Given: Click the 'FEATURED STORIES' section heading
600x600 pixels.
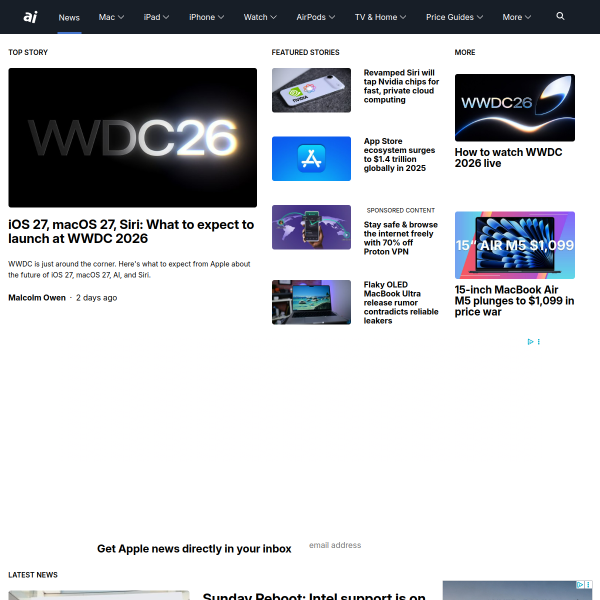Looking at the screenshot, I should tap(305, 52).
